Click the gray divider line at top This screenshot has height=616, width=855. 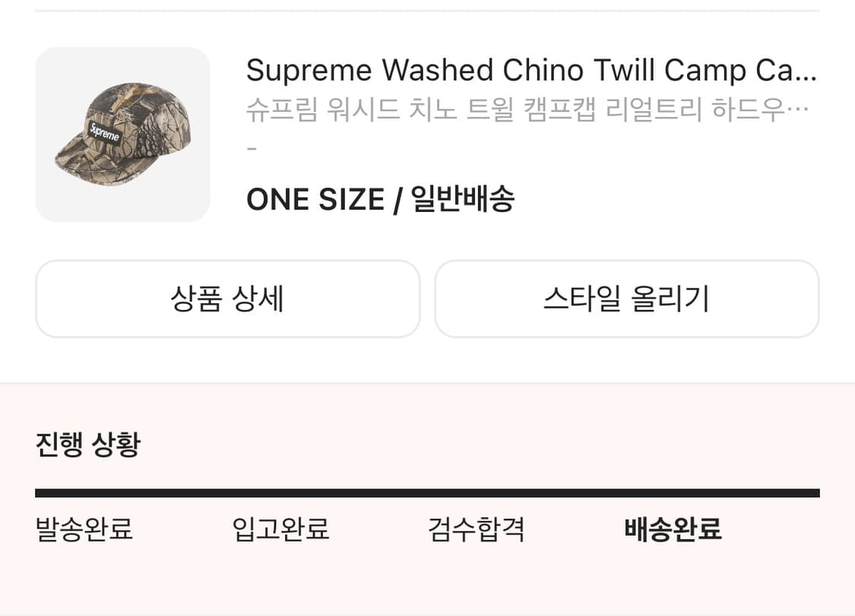pyautogui.click(x=427, y=11)
